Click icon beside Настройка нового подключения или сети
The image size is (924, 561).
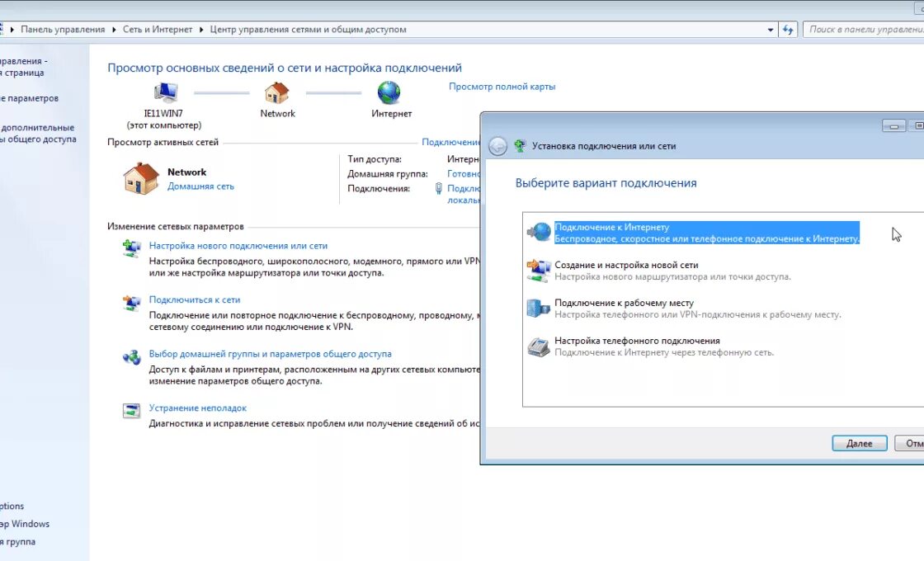tap(131, 248)
